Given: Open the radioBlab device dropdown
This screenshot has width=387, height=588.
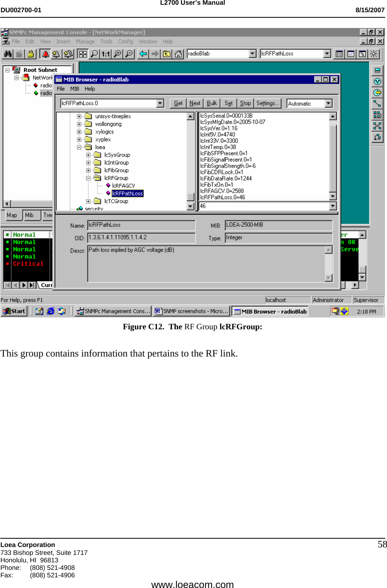Looking at the screenshot, I should (253, 54).
